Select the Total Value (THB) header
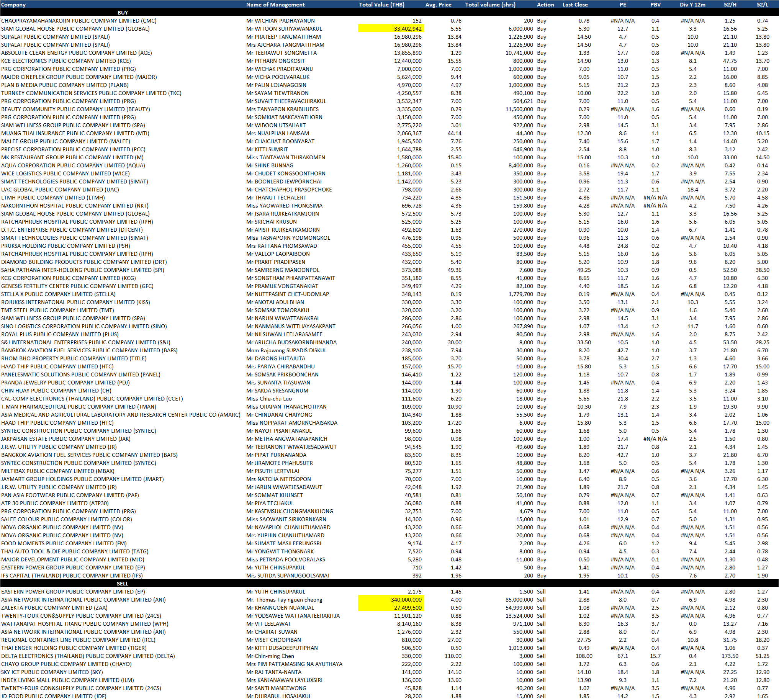Image resolution: width=779 pixels, height=700 pixels. (x=381, y=5)
